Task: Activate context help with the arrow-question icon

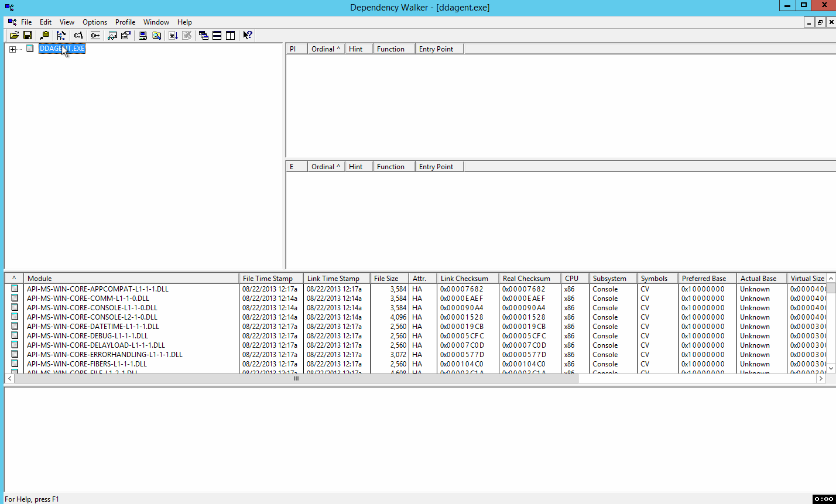Action: point(247,35)
